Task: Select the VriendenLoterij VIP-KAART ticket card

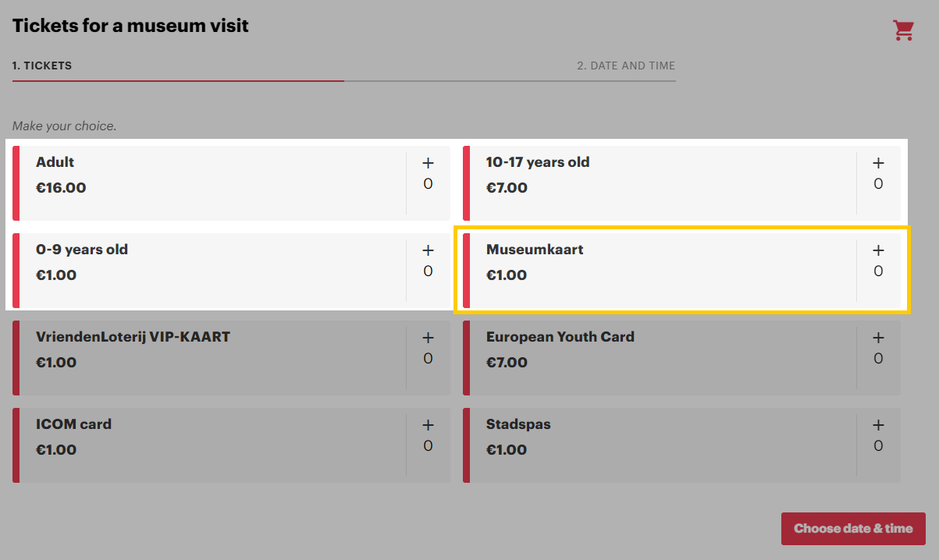Action: point(211,358)
